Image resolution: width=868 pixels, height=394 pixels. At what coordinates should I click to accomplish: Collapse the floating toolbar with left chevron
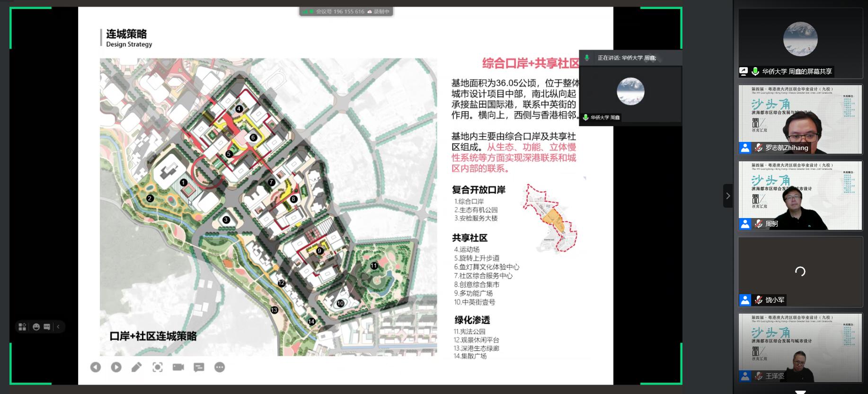pos(58,327)
